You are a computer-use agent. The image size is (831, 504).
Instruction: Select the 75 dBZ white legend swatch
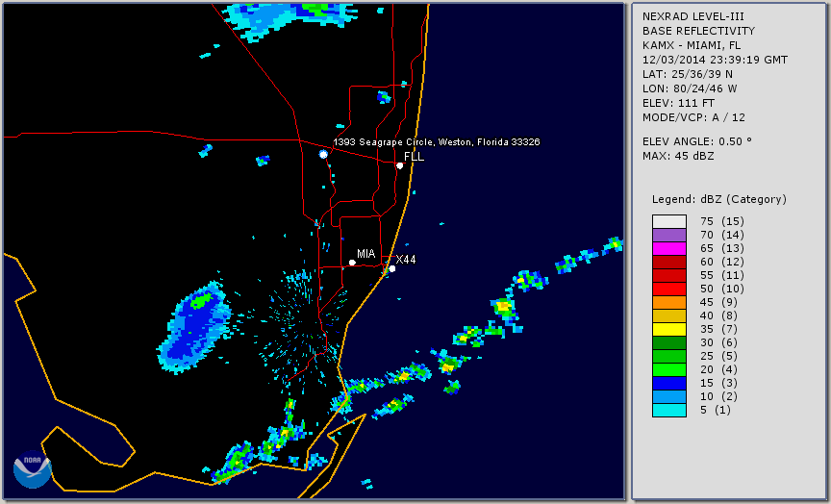pos(669,221)
